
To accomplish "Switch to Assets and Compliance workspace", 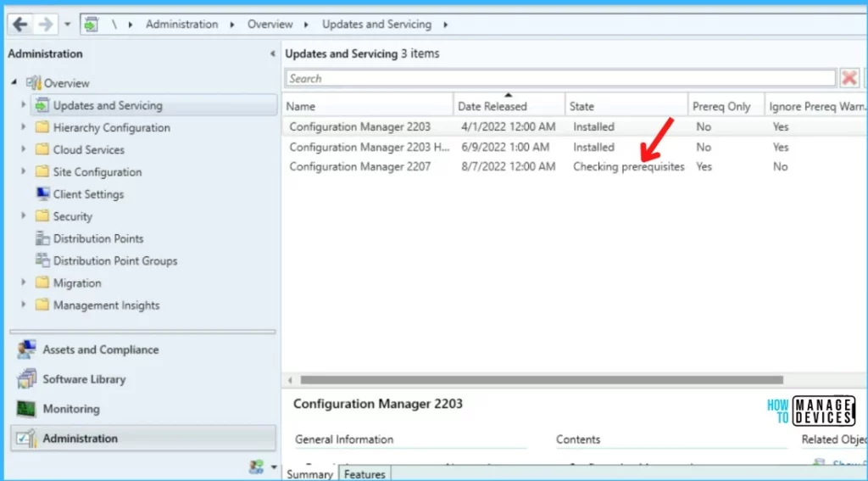I will click(142, 350).
